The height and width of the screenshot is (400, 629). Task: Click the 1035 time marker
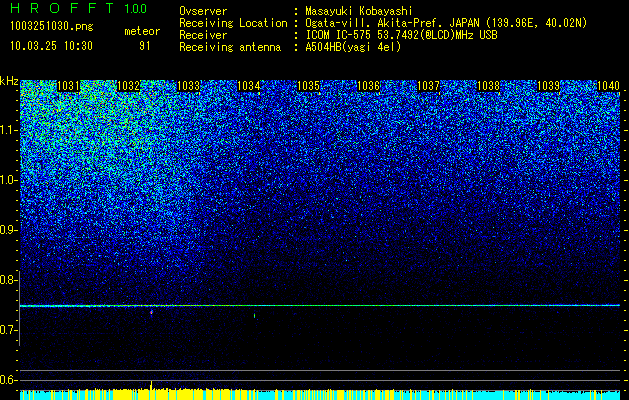pos(308,86)
